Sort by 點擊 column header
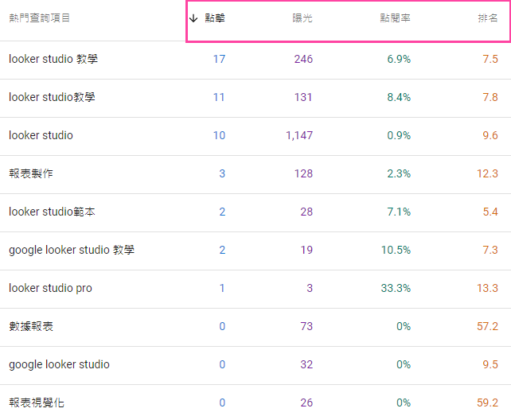 click(215, 18)
